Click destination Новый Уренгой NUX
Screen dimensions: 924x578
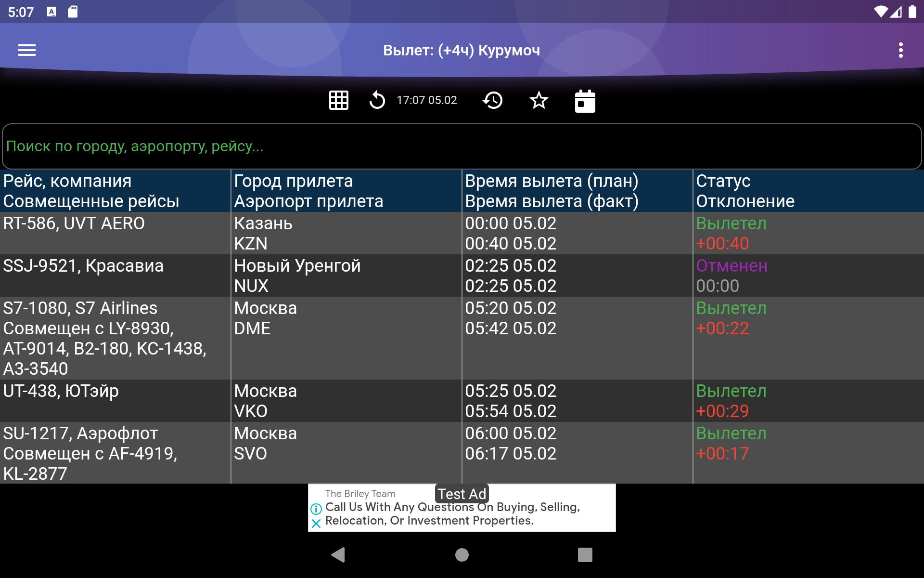pyautogui.click(x=346, y=276)
